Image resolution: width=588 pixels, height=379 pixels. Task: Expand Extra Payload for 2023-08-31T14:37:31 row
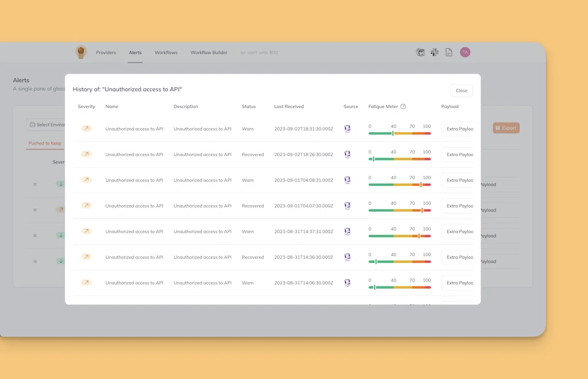(459, 232)
